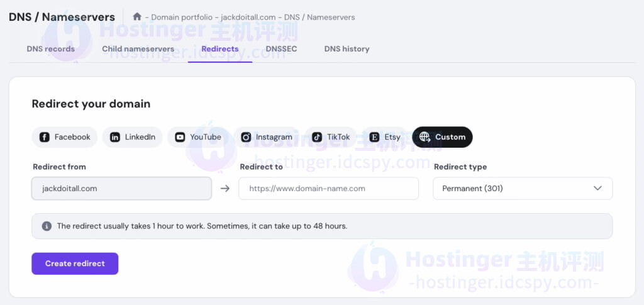644x305 pixels.
Task: Open the DNSSEC tab
Action: (x=281, y=49)
